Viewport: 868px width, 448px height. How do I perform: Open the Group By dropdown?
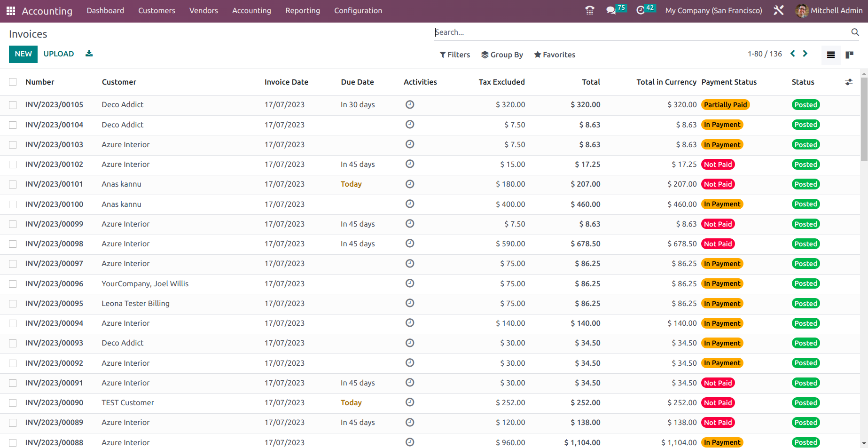click(x=502, y=55)
